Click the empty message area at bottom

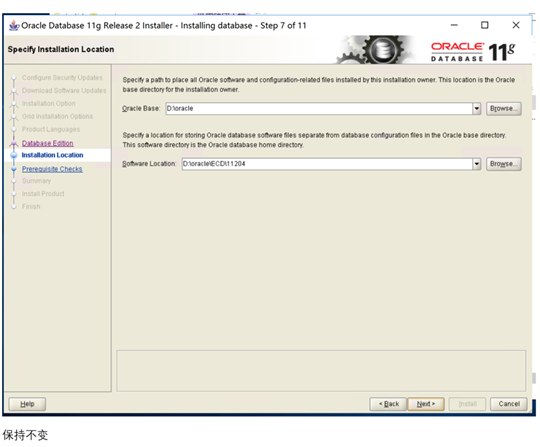321,371
